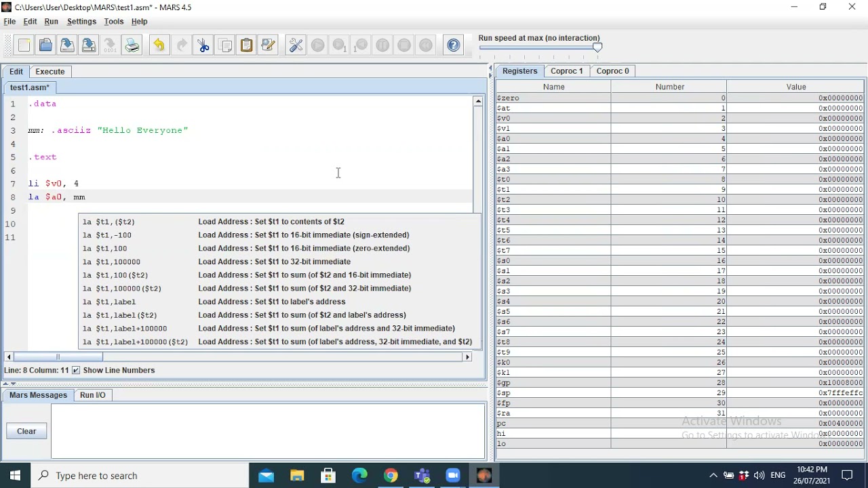
Task: Click the Save As toolbar icon
Action: 89,45
